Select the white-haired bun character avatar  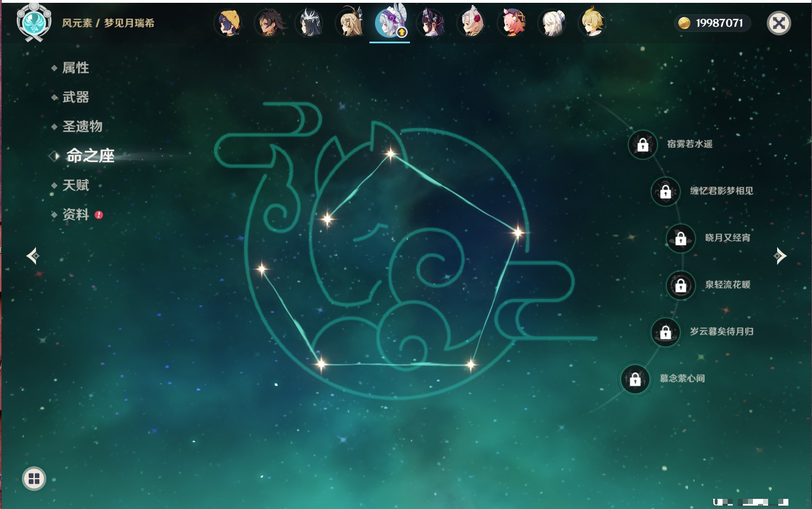point(553,23)
